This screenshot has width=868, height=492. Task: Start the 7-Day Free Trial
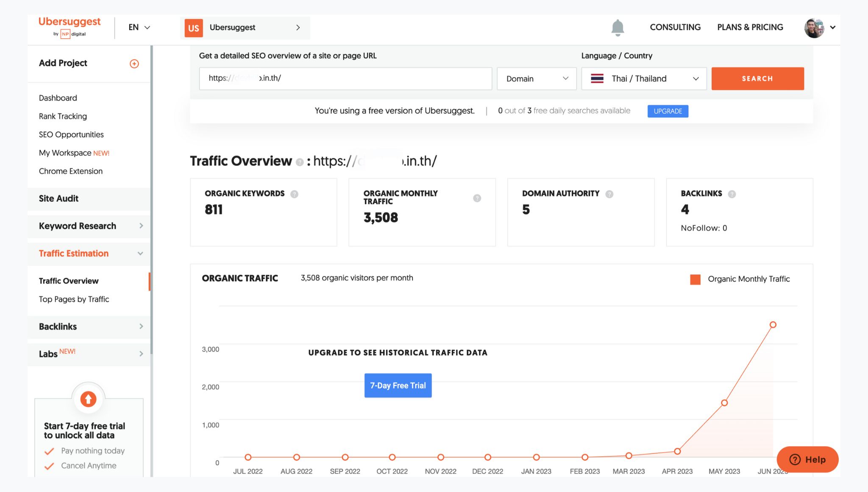398,386
